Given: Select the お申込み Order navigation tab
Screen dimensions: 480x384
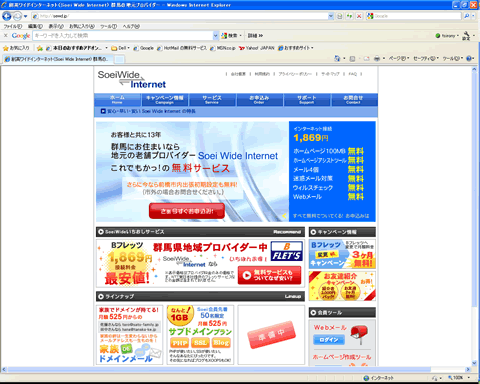Looking at the screenshot, I should (x=259, y=100).
